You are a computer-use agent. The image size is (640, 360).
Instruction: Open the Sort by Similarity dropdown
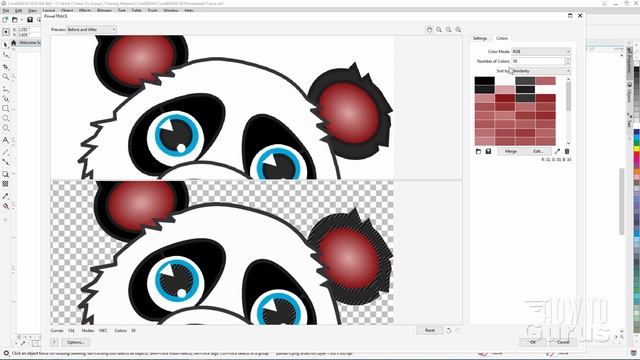pyautogui.click(x=541, y=71)
